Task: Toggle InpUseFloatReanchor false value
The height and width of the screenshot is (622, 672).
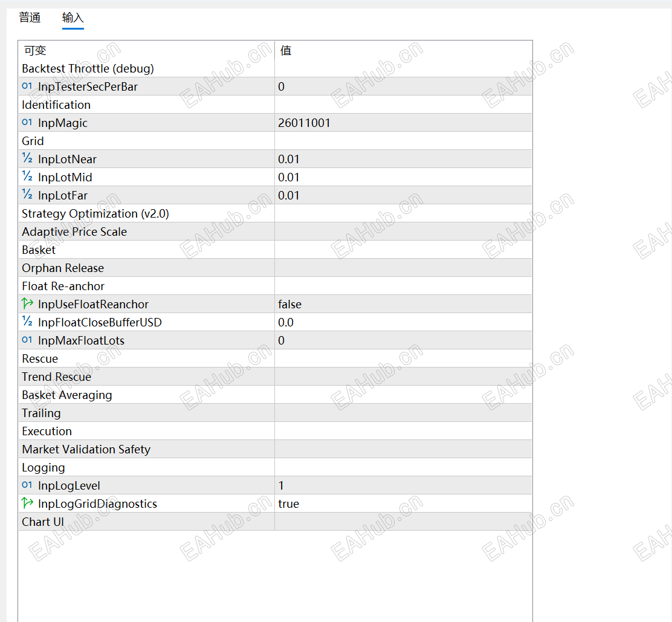Action: (403, 304)
